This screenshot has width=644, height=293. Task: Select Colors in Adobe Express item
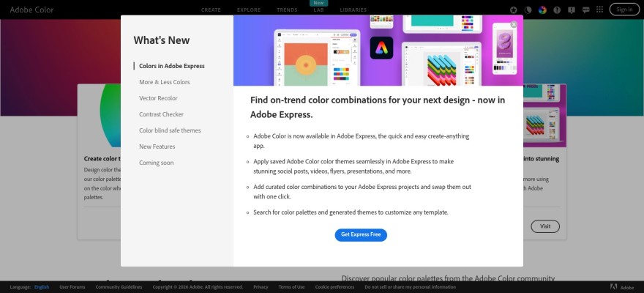coord(172,66)
